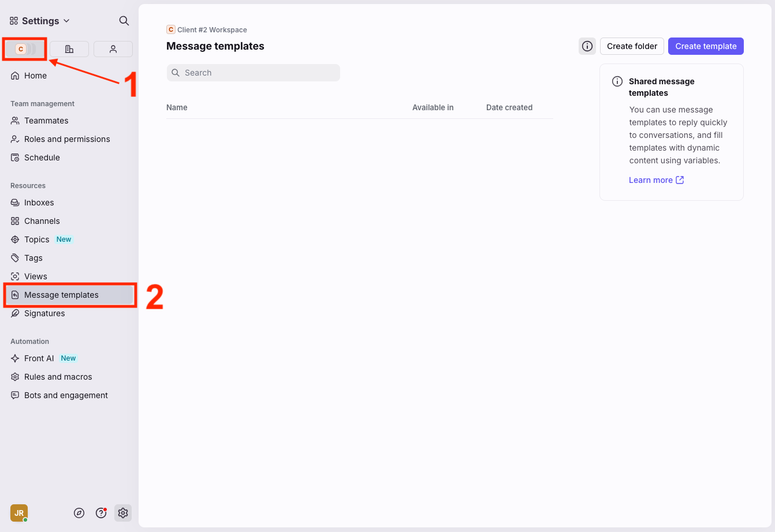Click the JR user avatar
The image size is (775, 532).
click(x=19, y=513)
